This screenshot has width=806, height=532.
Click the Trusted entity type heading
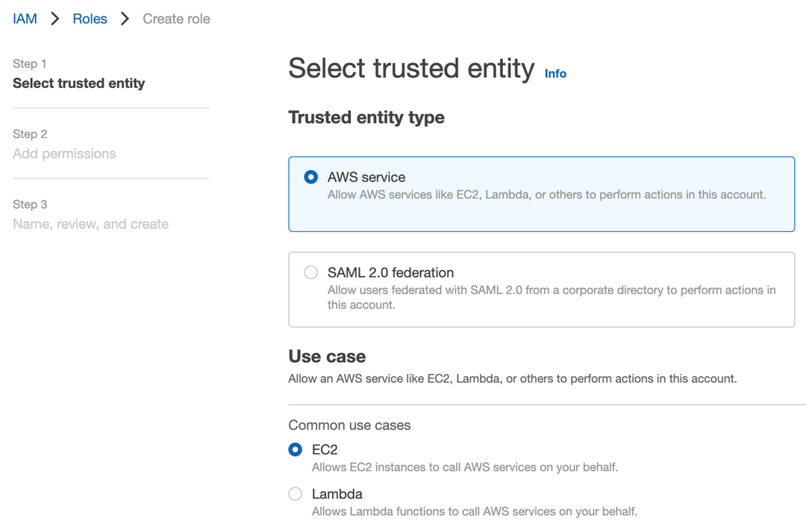(x=366, y=117)
